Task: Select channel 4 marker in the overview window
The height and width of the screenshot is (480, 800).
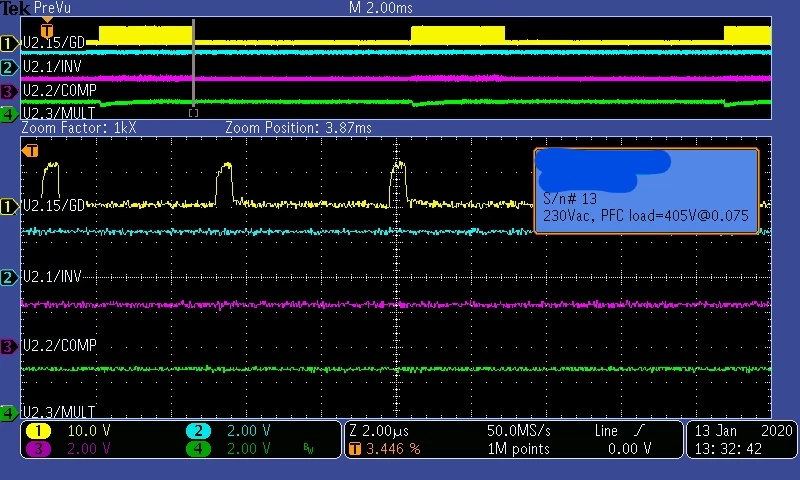Action: coord(9,114)
